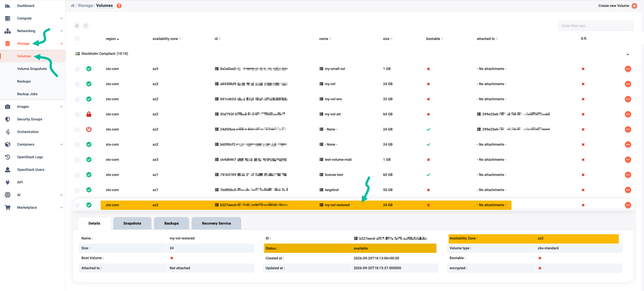
Task: Select the my-small-vol row checkbox
Action: pyautogui.click(x=77, y=69)
